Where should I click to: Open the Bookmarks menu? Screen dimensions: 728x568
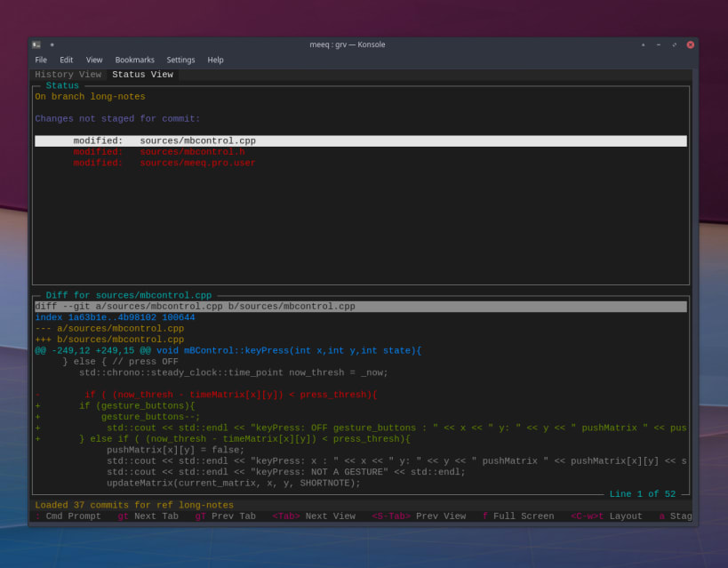[x=134, y=60]
